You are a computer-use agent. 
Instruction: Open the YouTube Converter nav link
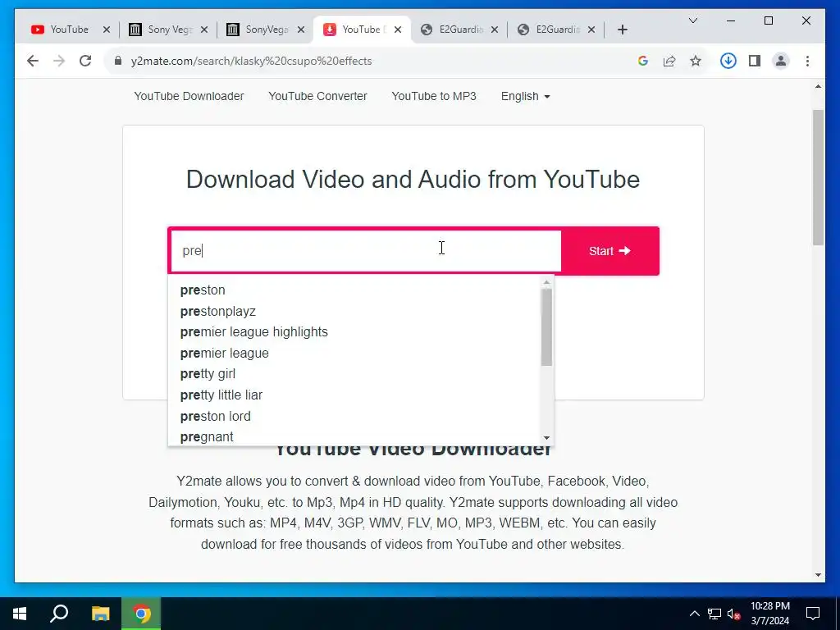[x=317, y=97]
